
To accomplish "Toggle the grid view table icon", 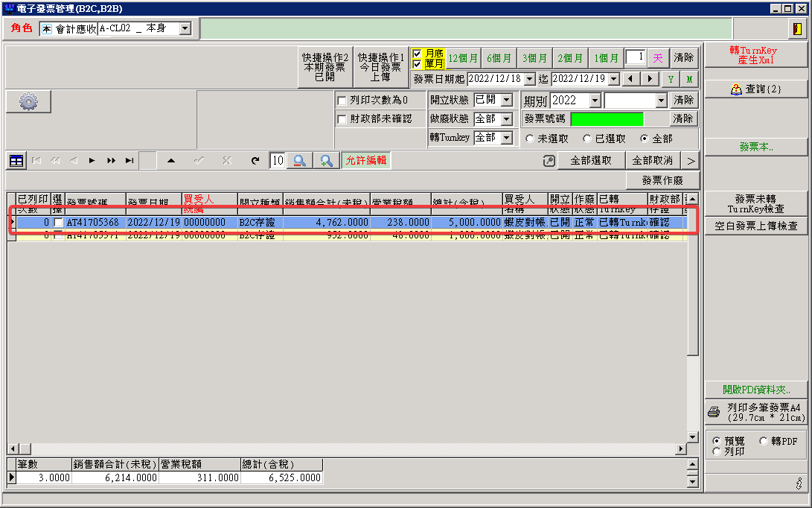I will [x=16, y=161].
